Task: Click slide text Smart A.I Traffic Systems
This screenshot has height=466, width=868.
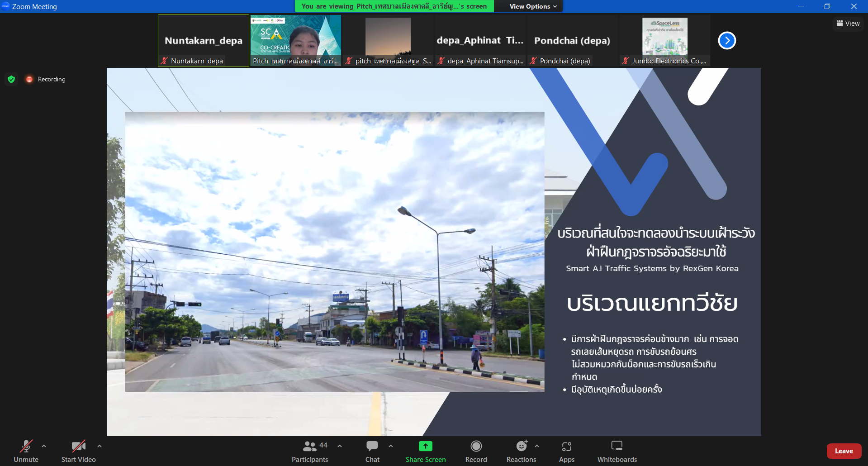Action: coord(652,268)
